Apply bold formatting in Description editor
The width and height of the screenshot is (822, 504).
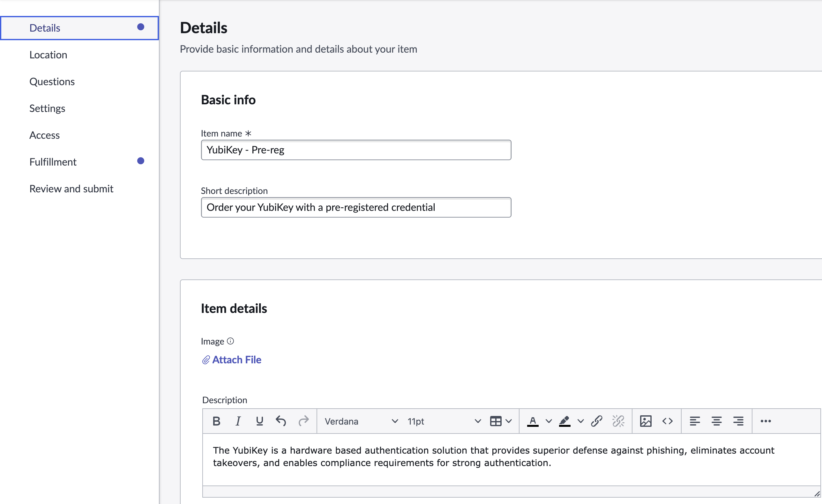pyautogui.click(x=216, y=421)
